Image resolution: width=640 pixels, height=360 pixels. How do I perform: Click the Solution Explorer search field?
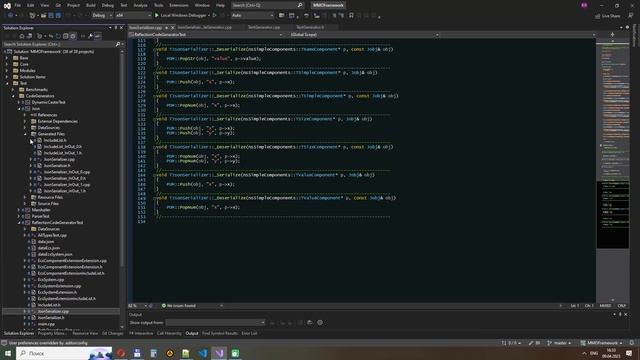pos(58,44)
